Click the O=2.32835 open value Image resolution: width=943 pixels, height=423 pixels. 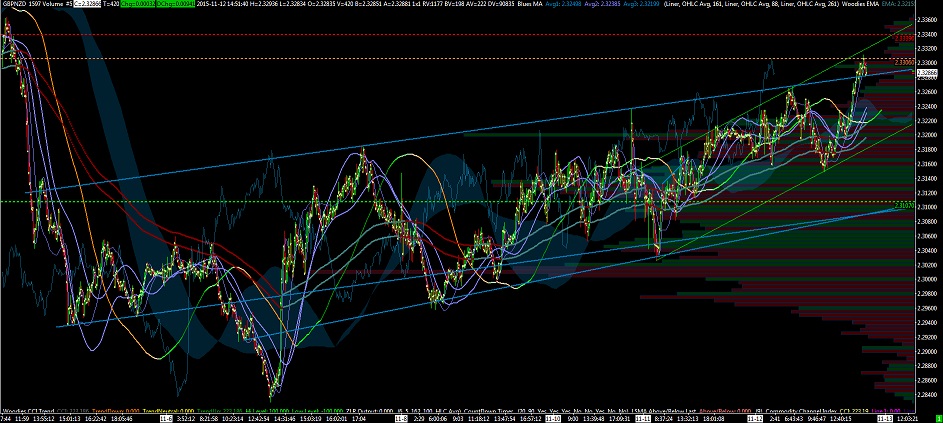tap(322, 4)
